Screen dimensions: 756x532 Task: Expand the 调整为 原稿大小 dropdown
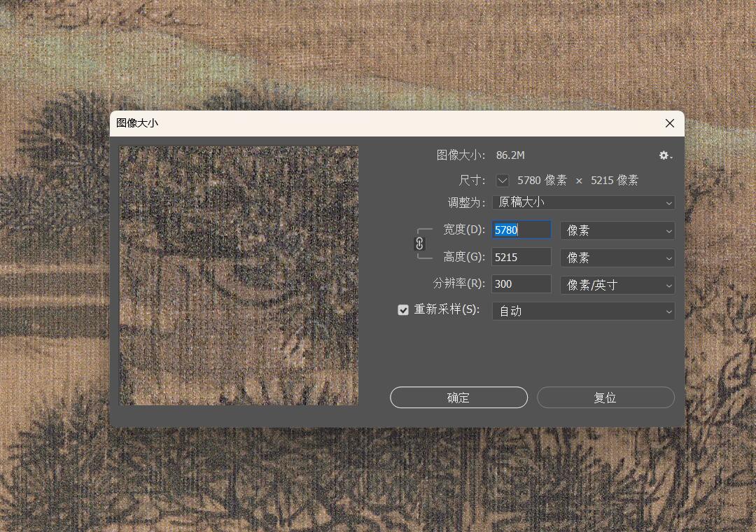tap(583, 202)
